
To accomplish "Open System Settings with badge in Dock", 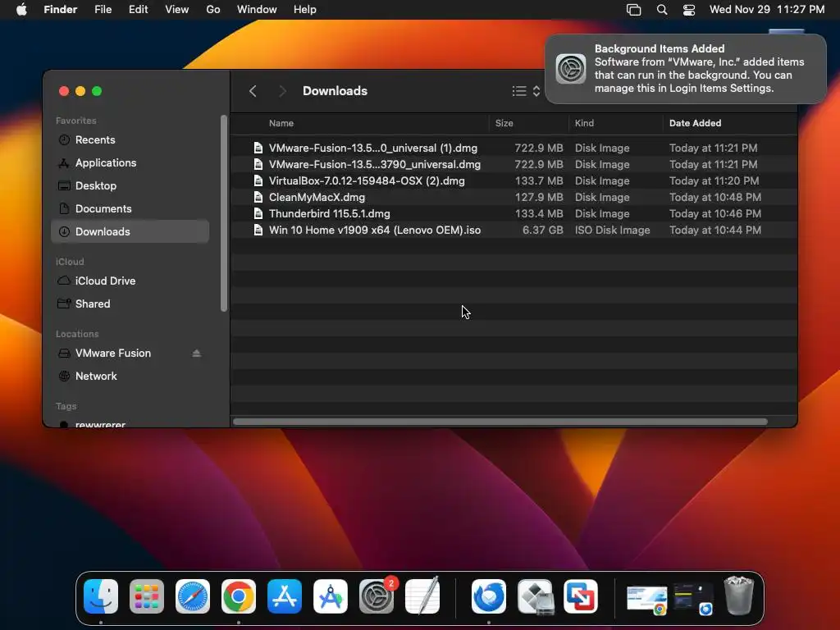I will 377,596.
